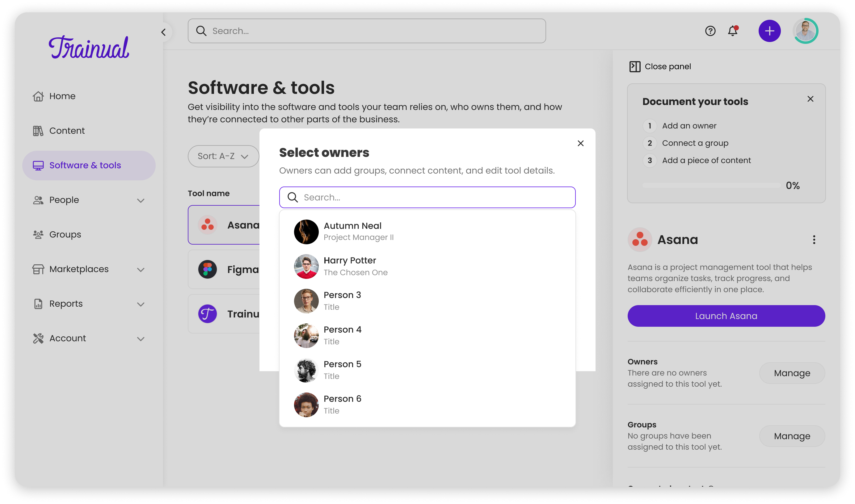855x504 pixels.
Task: Dismiss the Document your tools card
Action: coord(810,99)
